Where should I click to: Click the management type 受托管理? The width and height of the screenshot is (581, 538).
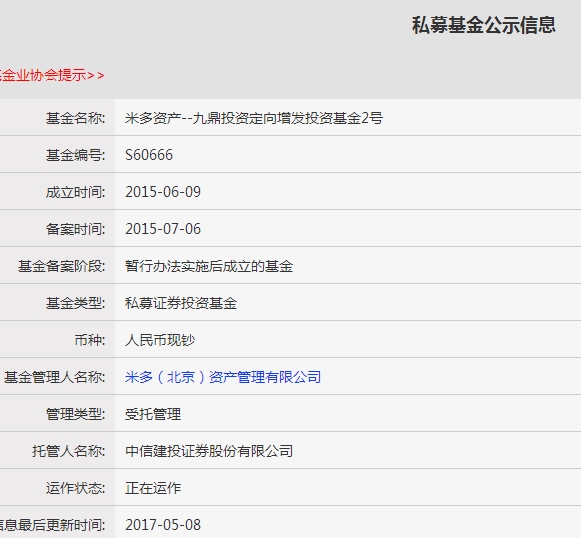point(153,414)
